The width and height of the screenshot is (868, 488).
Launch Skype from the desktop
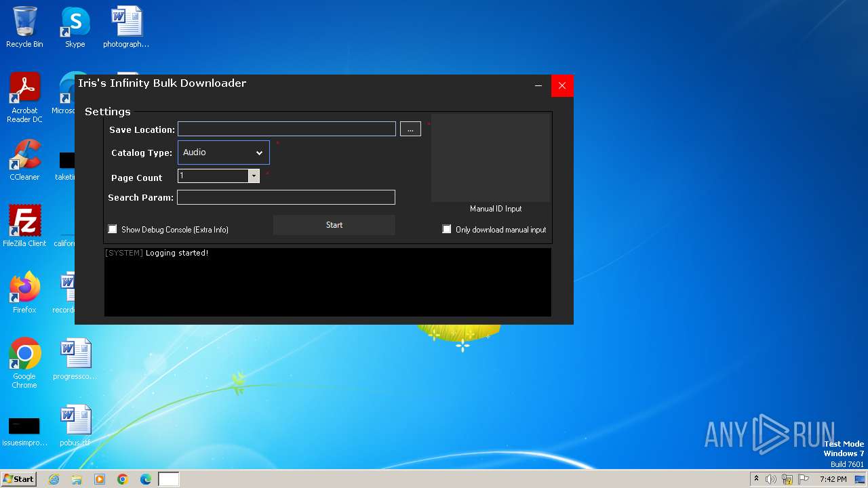click(x=75, y=27)
